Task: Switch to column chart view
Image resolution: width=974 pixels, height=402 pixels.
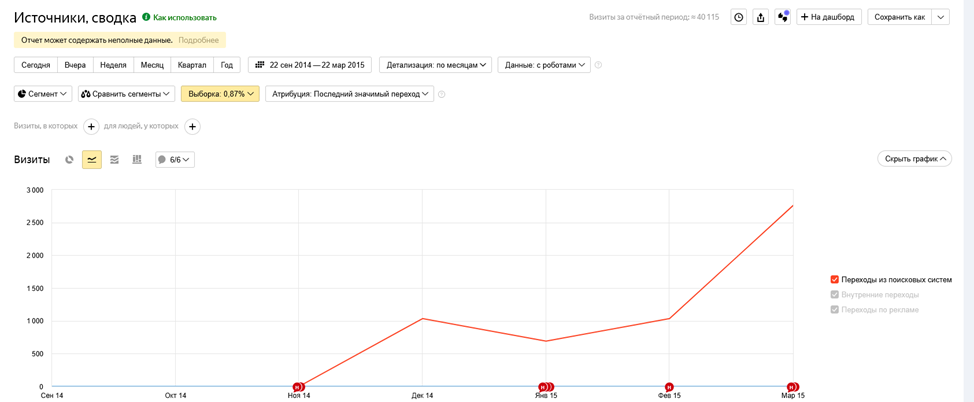Action: click(137, 160)
